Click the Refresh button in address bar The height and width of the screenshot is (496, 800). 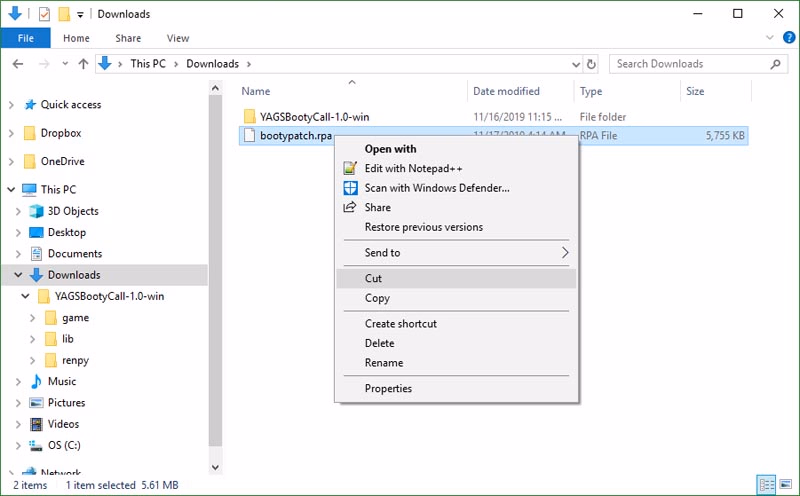click(591, 64)
